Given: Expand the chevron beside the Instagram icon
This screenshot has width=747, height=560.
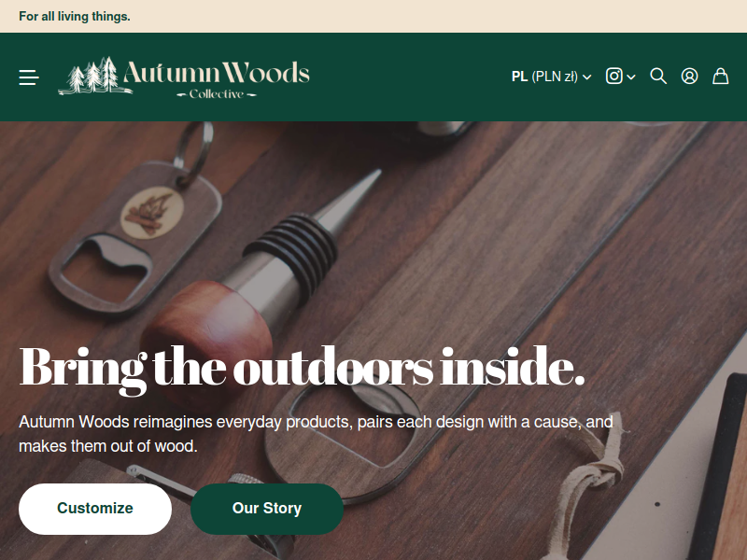Looking at the screenshot, I should [631, 77].
